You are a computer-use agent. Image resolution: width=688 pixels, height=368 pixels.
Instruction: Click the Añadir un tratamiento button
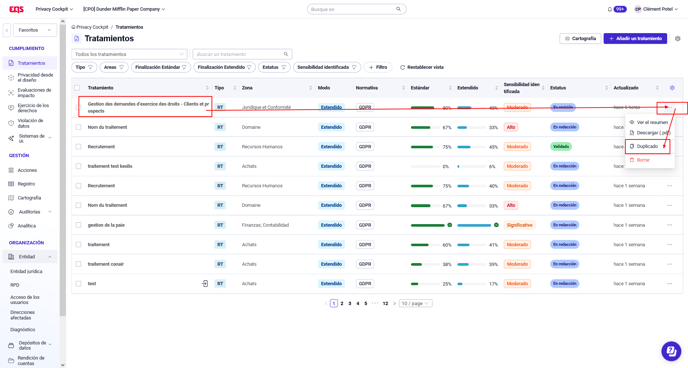coord(635,39)
